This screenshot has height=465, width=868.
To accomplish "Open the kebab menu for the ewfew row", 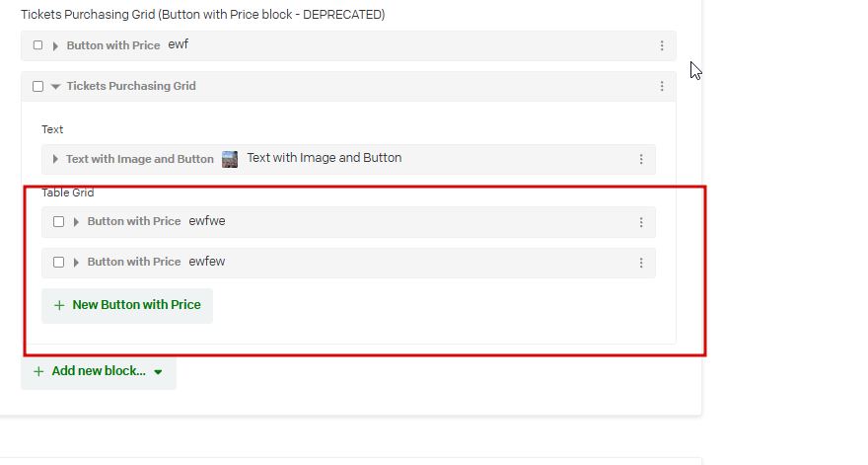I will point(641,263).
